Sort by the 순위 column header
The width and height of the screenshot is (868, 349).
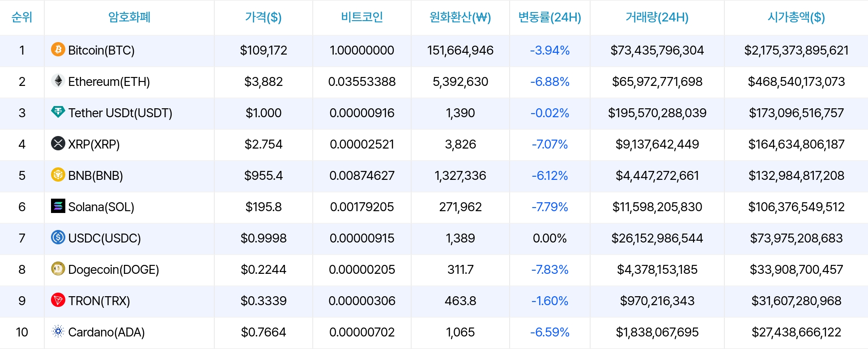pos(22,17)
